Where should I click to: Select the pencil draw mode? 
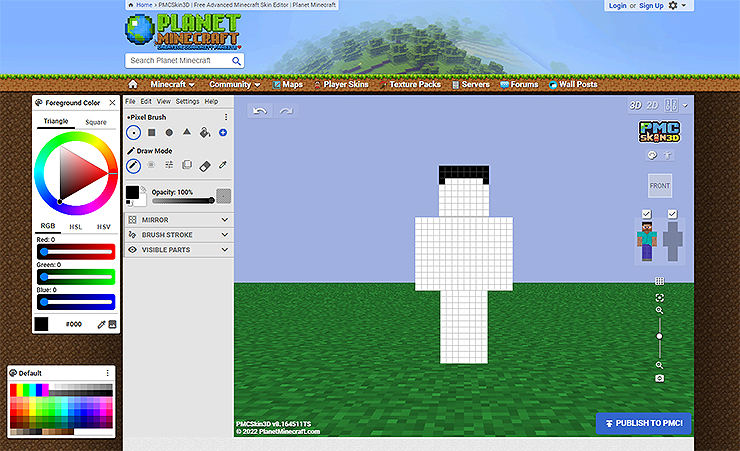click(134, 166)
